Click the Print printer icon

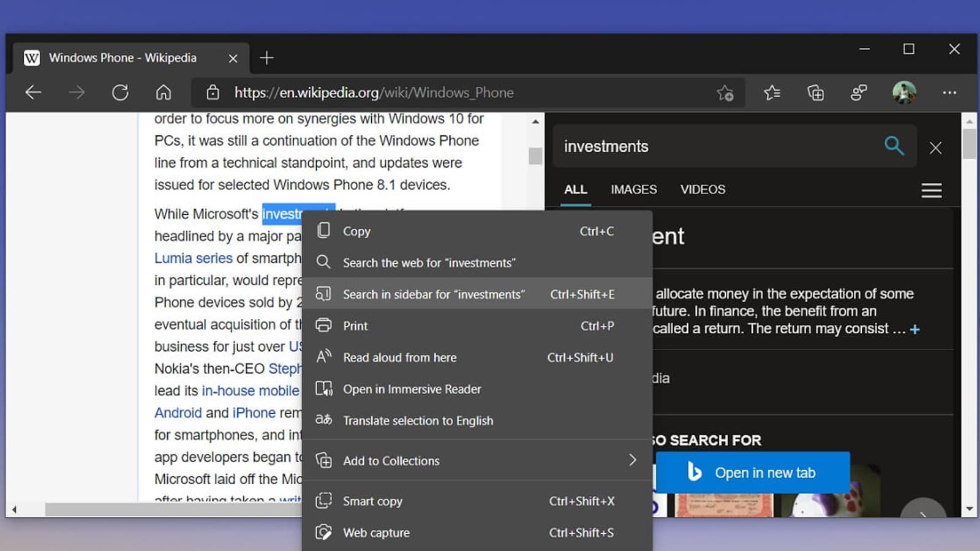coord(323,325)
